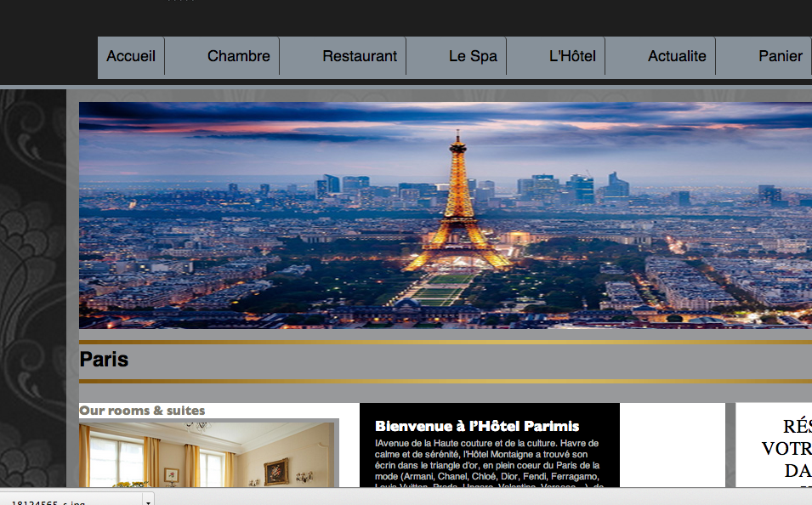Click the floral pattern left sidebar
The height and width of the screenshot is (505, 812).
32,255
